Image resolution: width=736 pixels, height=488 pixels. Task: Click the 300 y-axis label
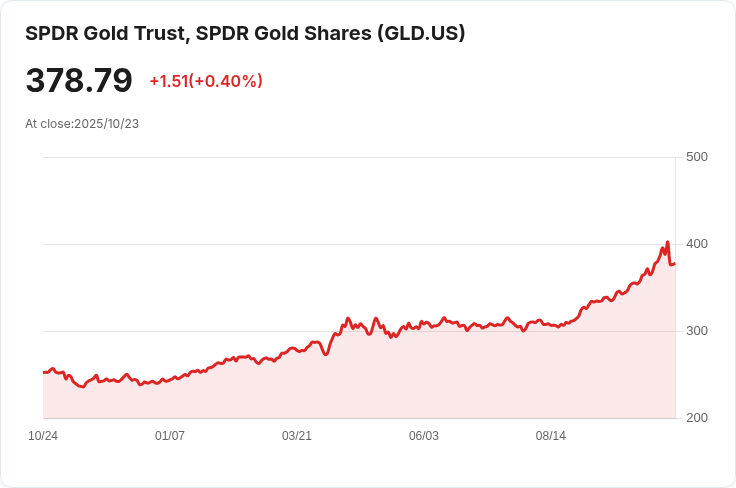pyautogui.click(x=697, y=331)
